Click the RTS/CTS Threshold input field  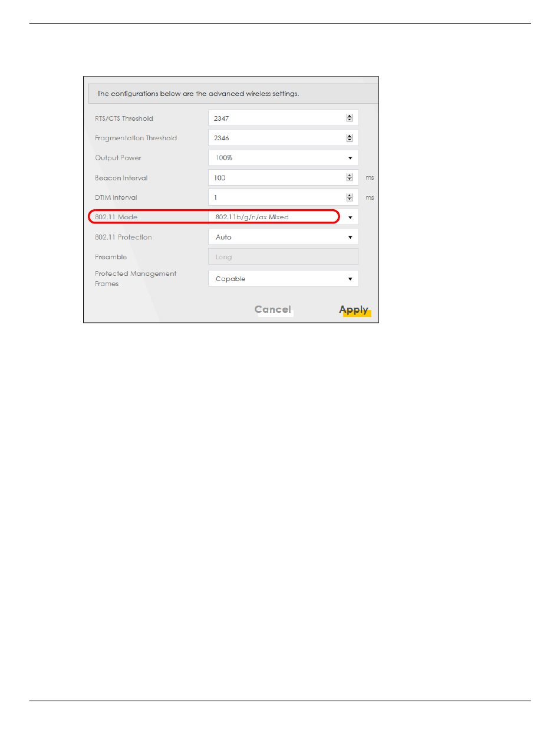point(283,118)
